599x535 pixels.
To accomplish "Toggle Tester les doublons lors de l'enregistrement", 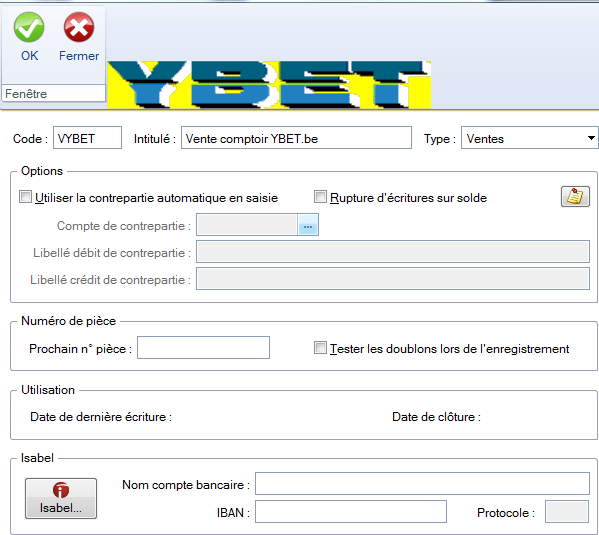I will [x=320, y=348].
